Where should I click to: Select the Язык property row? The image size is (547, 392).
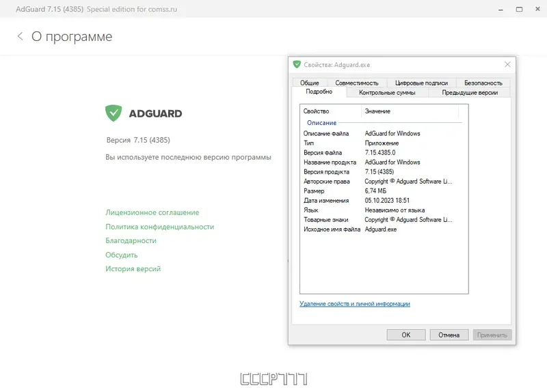click(384, 210)
